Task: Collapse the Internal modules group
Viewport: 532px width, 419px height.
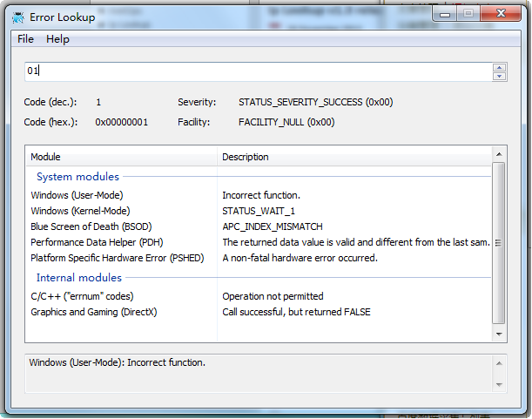Action: pos(78,278)
